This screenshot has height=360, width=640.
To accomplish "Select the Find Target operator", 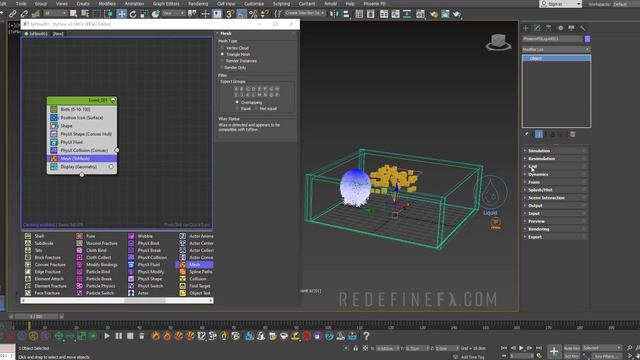I will [x=195, y=286].
